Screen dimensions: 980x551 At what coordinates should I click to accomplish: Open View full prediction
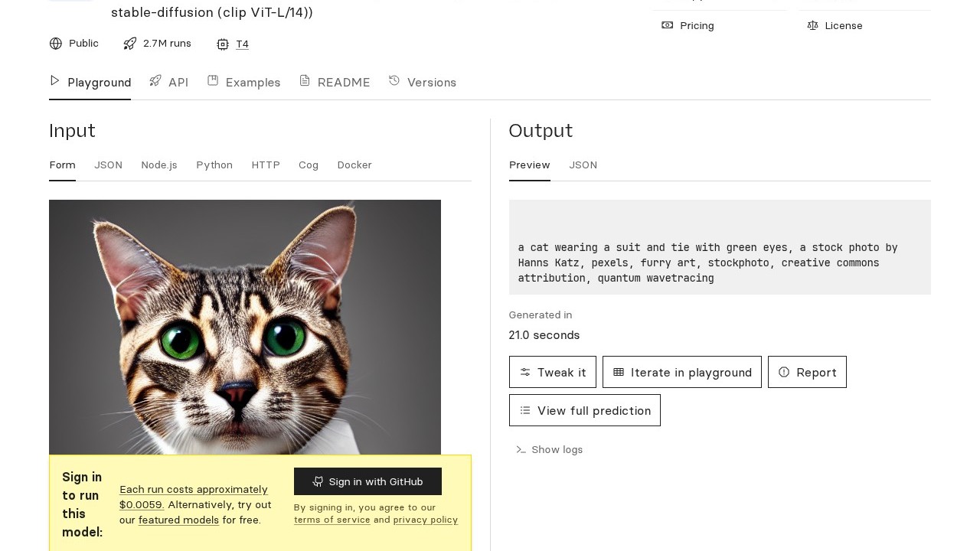pos(585,410)
